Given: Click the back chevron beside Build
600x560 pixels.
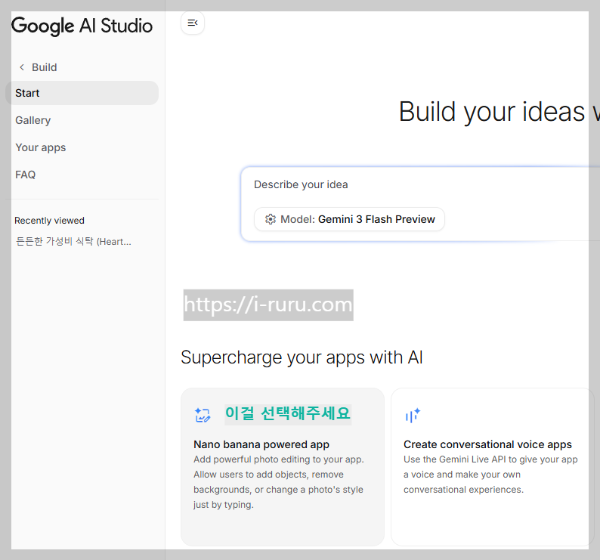Looking at the screenshot, I should 22,67.
